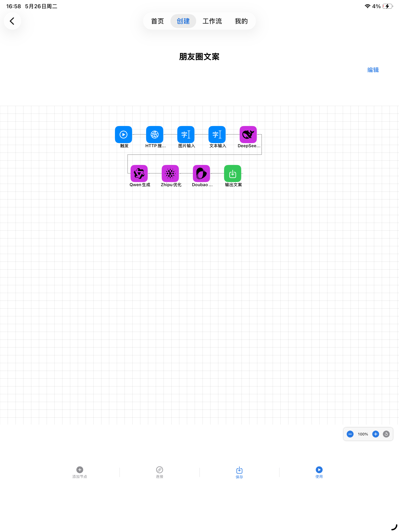This screenshot has width=399, height=532.
Task: Click the 触发 node label
Action: click(124, 146)
